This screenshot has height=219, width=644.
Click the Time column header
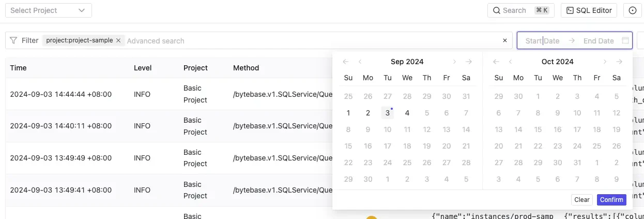click(x=18, y=68)
